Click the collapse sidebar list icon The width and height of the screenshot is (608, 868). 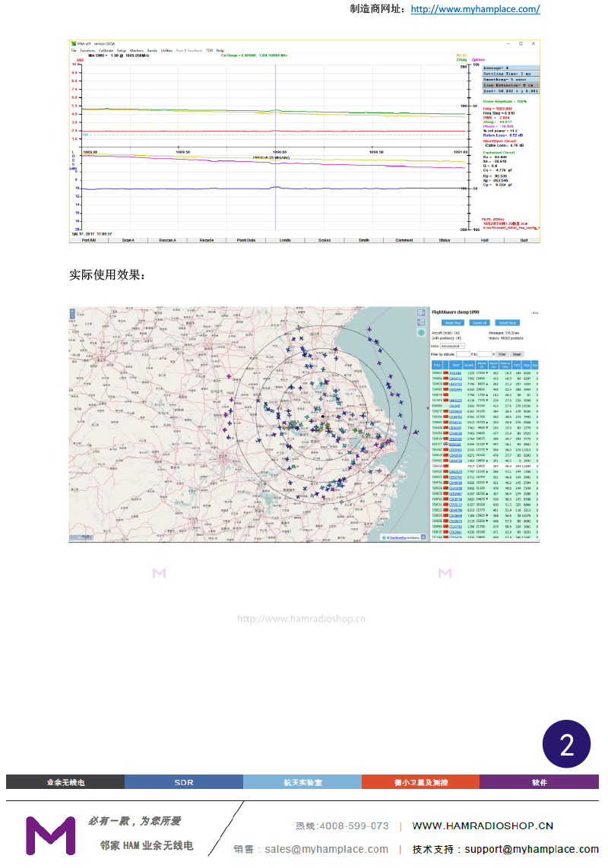tap(421, 322)
